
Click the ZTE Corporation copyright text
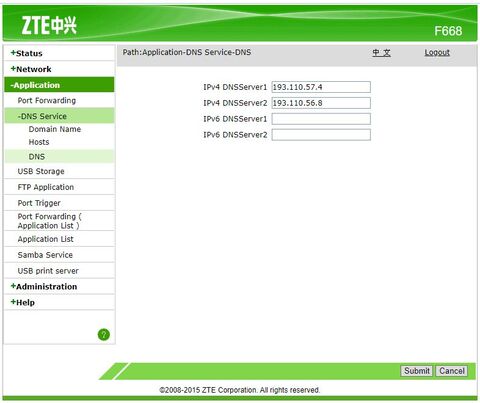(x=240, y=390)
